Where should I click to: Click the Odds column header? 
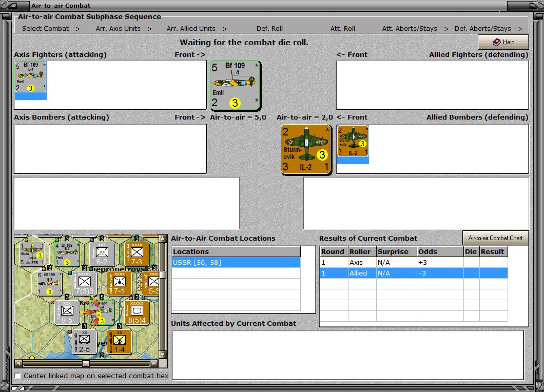(x=440, y=251)
